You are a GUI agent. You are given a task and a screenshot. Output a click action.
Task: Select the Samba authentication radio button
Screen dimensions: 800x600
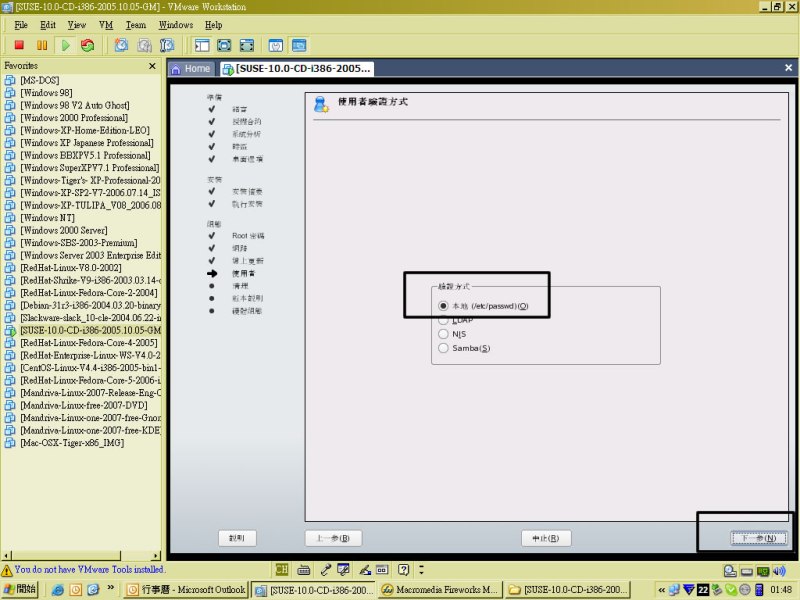[443, 348]
